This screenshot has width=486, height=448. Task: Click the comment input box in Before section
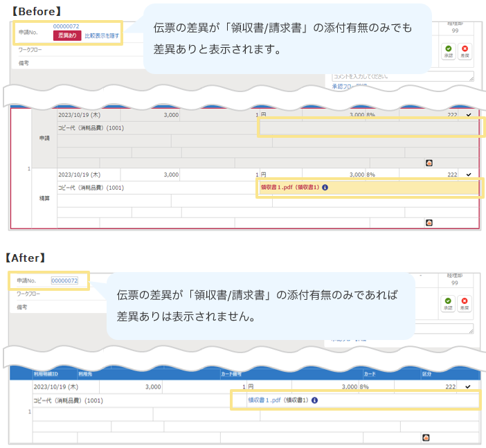(402, 76)
